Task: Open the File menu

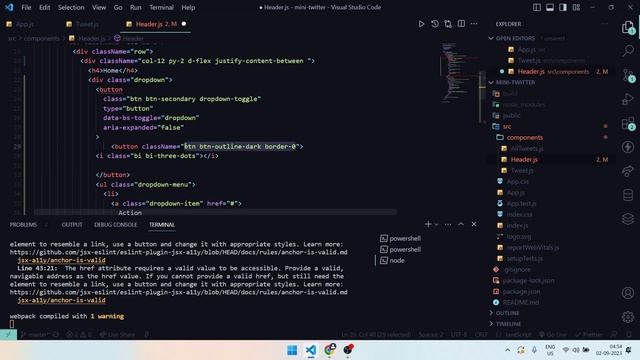Action: [26, 7]
